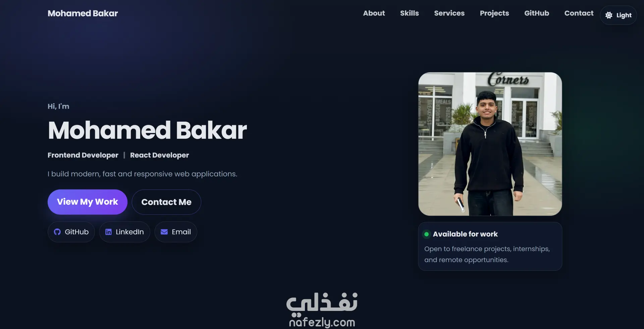Click the Email envelope icon
Screen dimensions: 644x329
[x=164, y=232]
